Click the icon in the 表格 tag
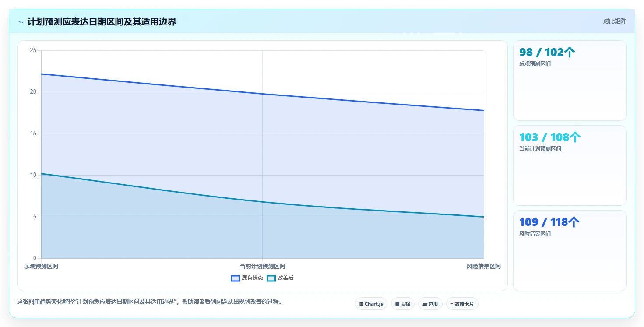Viewport: 644px width, 327px height. pos(397,304)
